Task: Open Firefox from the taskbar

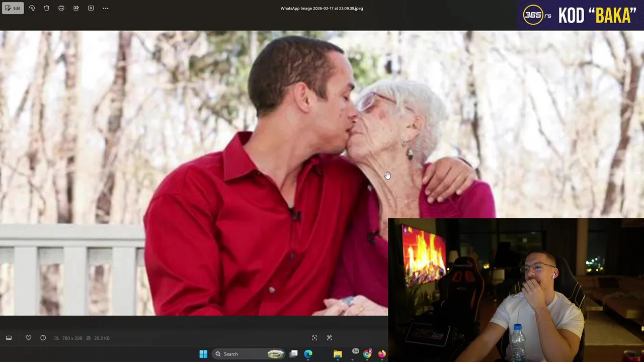Action: [382, 354]
